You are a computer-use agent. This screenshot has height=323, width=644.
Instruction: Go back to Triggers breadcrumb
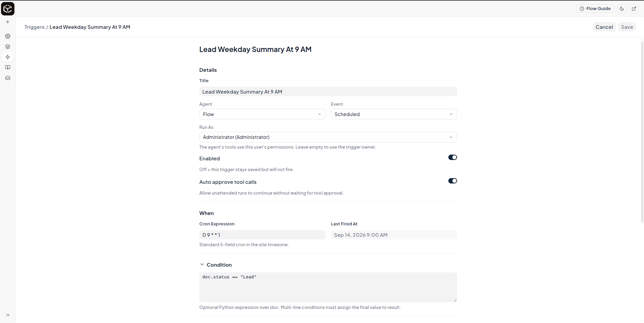coord(34,27)
